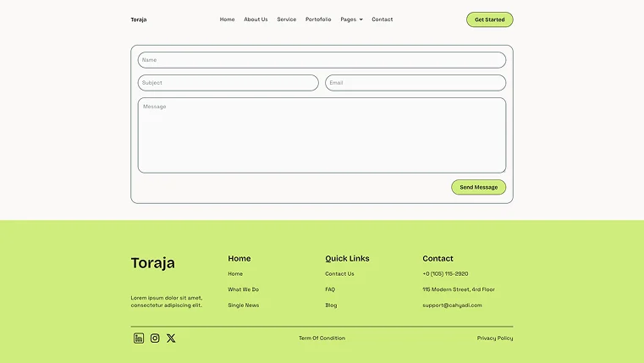Expand the Pages dropdown in the navbar

pyautogui.click(x=351, y=19)
